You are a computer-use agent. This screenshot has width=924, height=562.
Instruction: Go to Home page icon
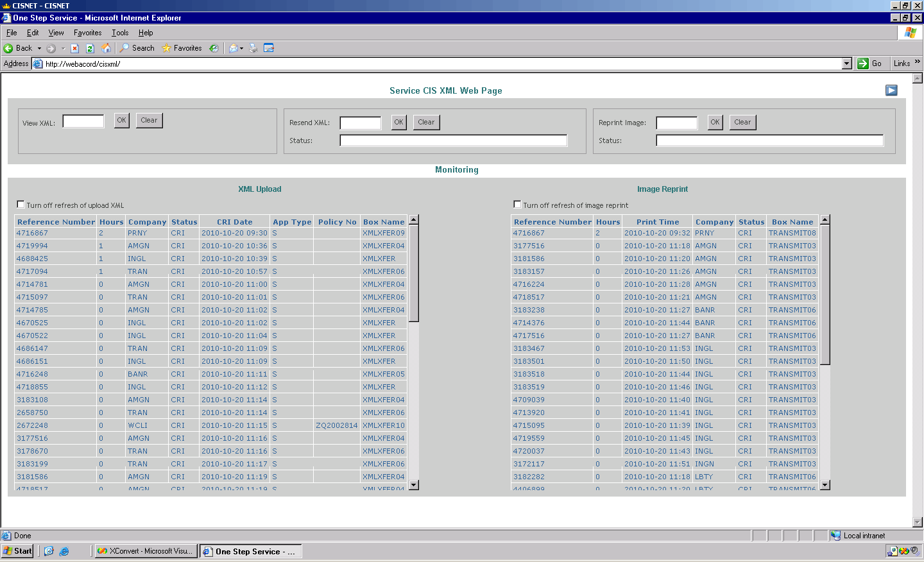pyautogui.click(x=106, y=48)
